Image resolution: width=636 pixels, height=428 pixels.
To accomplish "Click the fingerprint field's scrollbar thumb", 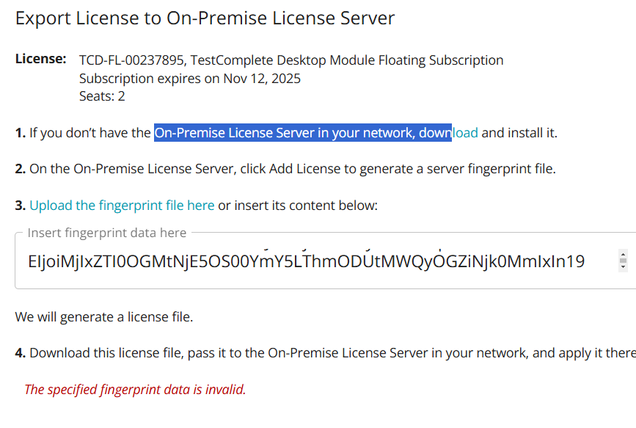I will 624,261.
